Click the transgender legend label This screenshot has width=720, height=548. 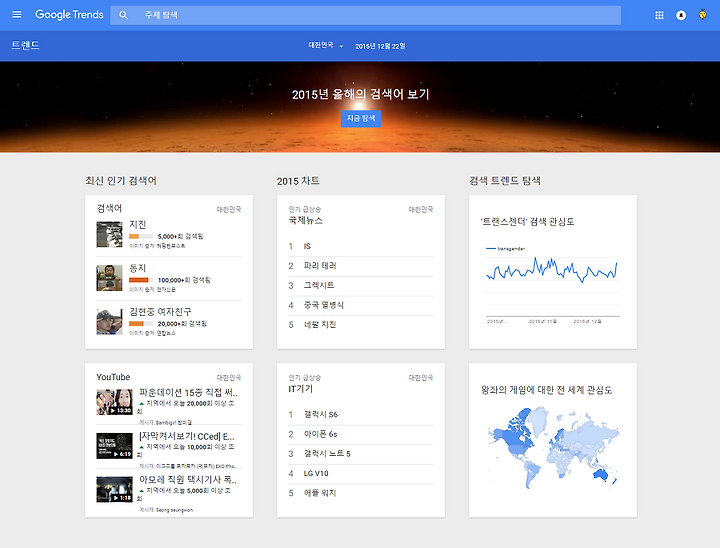(x=511, y=249)
